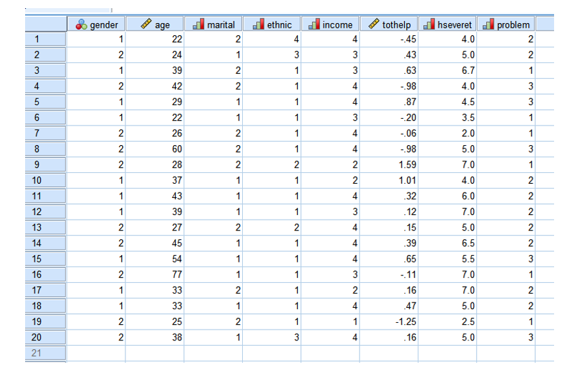The image size is (588, 375).
Task: Select row header 5
Action: click(x=45, y=102)
